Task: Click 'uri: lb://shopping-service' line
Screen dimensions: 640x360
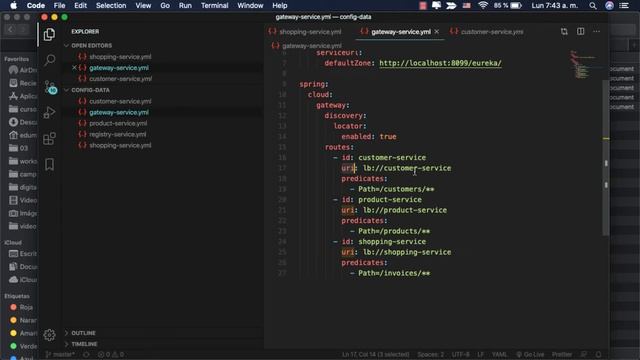Action: click(x=396, y=252)
